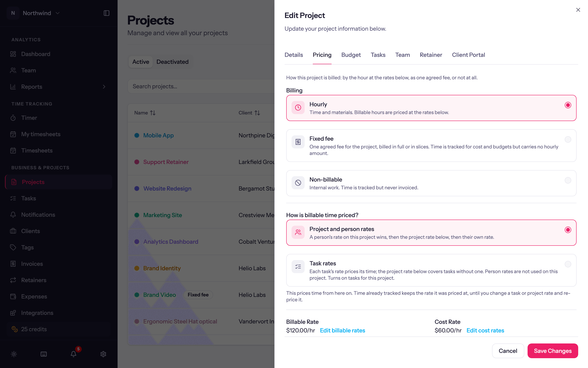588x368 pixels.
Task: Select Hourly billing radio button
Action: click(568, 105)
